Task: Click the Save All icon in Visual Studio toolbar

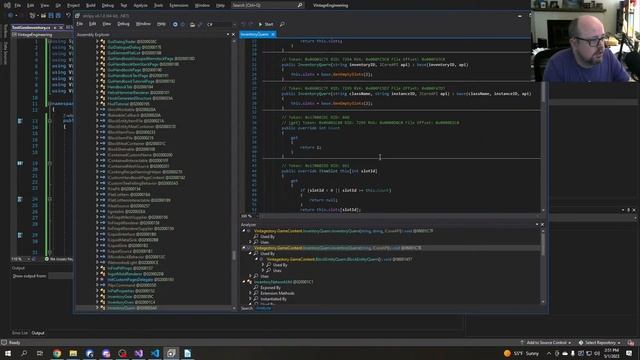Action: pos(58,16)
